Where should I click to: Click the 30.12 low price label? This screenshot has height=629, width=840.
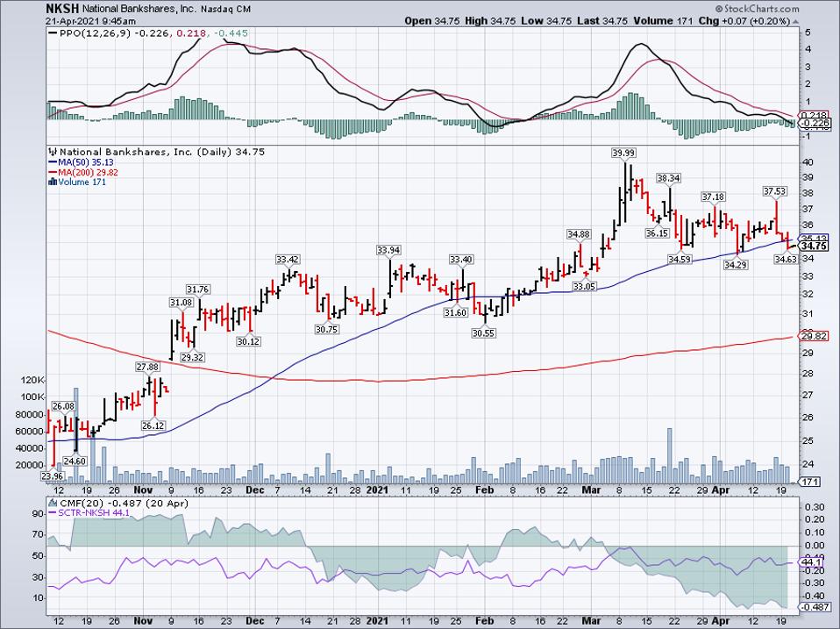[248, 341]
